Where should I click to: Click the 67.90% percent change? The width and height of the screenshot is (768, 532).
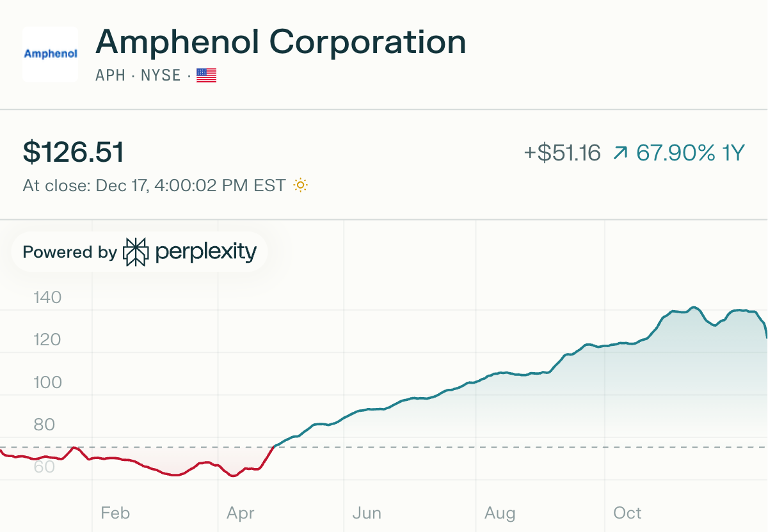[x=675, y=153]
